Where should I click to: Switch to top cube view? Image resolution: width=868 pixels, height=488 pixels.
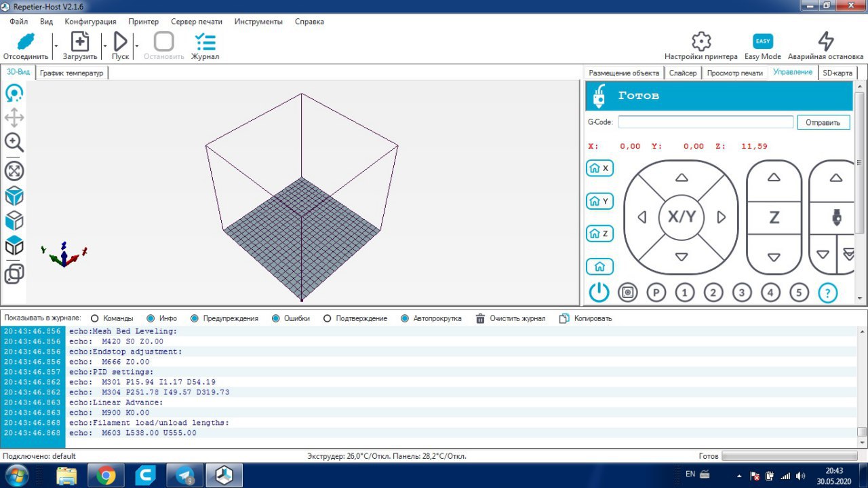[14, 245]
